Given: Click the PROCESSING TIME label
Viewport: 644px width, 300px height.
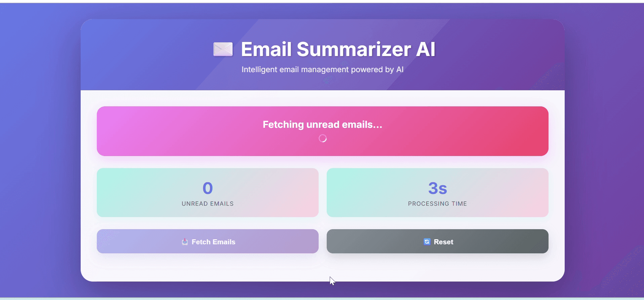Looking at the screenshot, I should point(437,203).
